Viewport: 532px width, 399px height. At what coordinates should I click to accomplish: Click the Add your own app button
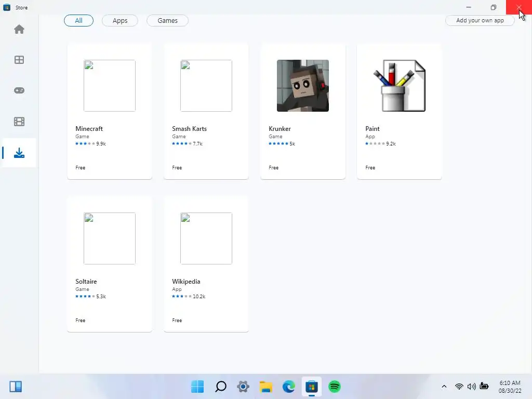tap(480, 20)
